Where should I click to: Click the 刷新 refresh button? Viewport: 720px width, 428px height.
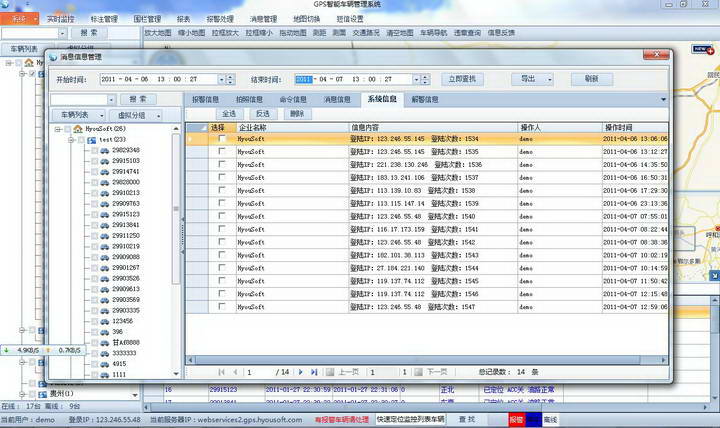(x=592, y=79)
